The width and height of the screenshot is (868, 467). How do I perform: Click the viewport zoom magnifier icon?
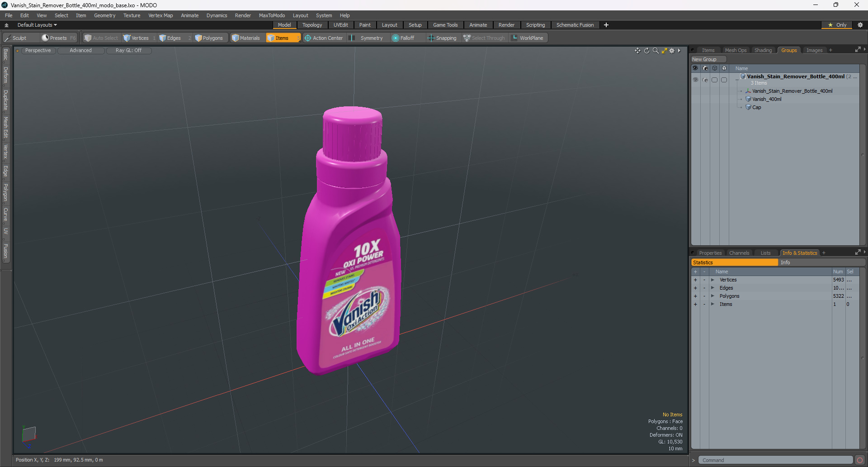click(x=656, y=51)
